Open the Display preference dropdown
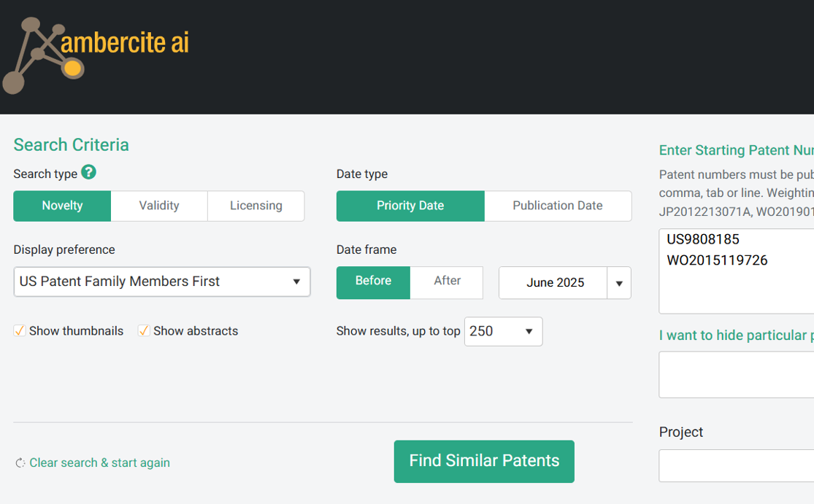The image size is (814, 504). (x=161, y=282)
